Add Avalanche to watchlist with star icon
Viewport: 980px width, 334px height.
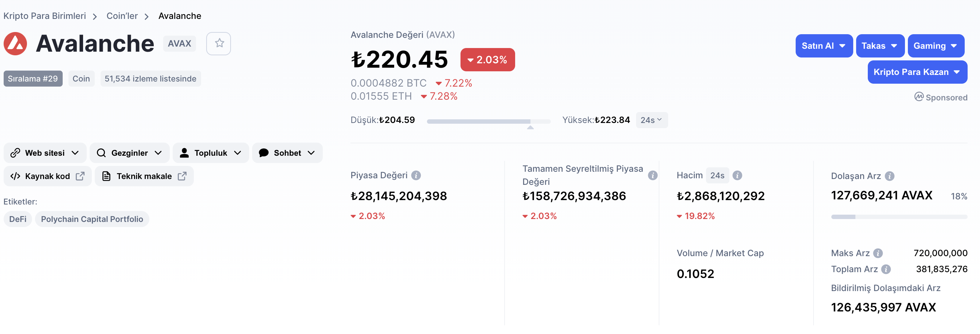pos(218,44)
